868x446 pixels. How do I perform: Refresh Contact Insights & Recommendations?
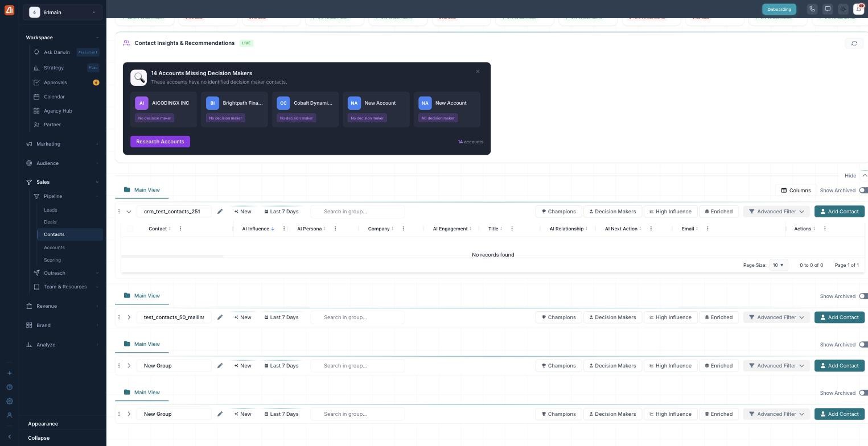point(854,43)
